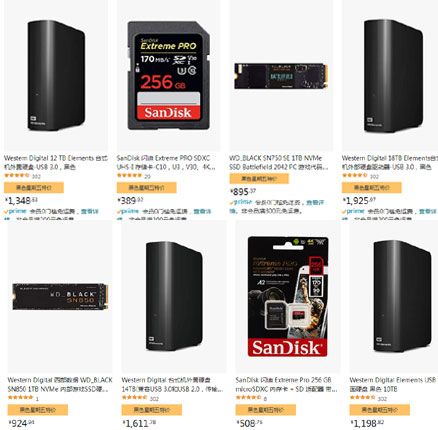Open SanDisk Extreme Pro 256 GB microSDXC title
Viewport: 438px width, 430px height.
pyautogui.click(x=287, y=384)
